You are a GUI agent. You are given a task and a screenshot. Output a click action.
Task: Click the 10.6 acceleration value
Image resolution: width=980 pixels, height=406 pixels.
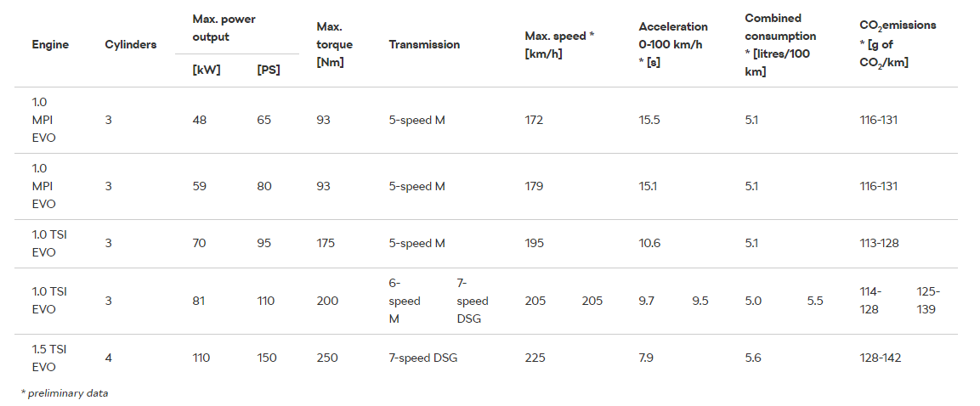[x=649, y=243]
